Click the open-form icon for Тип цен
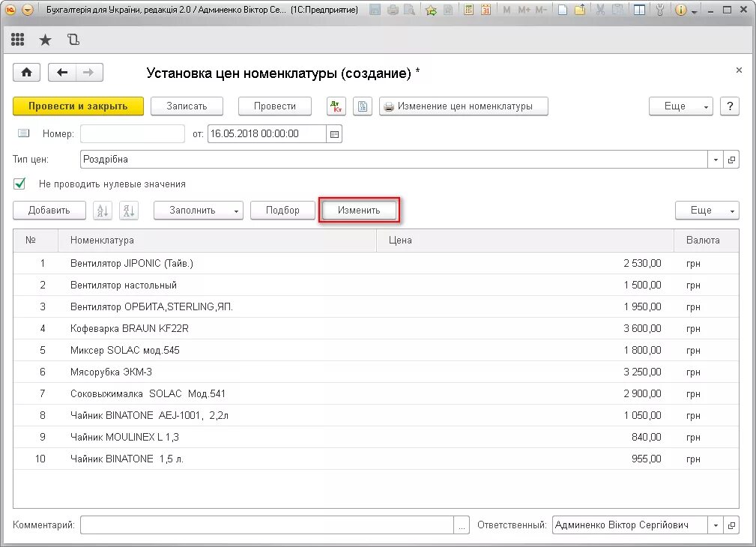The width and height of the screenshot is (756, 547). [x=731, y=160]
